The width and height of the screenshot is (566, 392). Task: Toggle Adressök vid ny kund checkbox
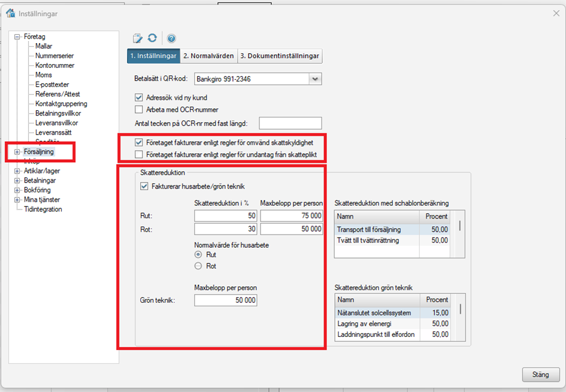pyautogui.click(x=140, y=98)
